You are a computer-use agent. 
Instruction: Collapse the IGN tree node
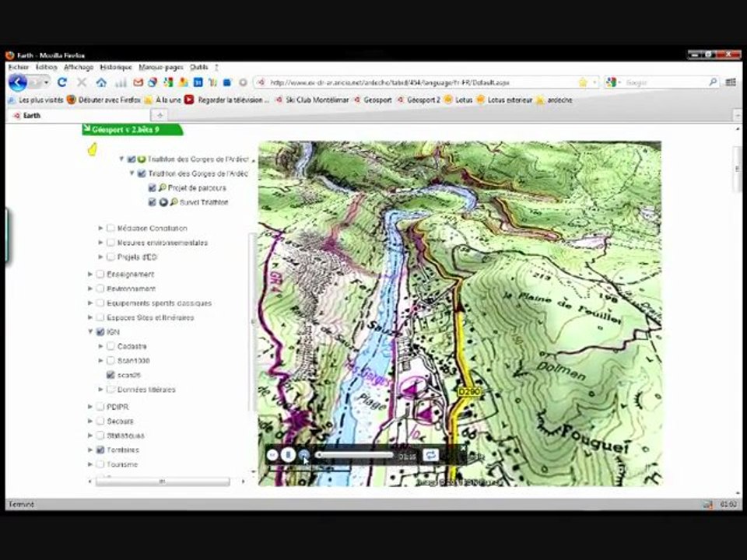[90, 332]
